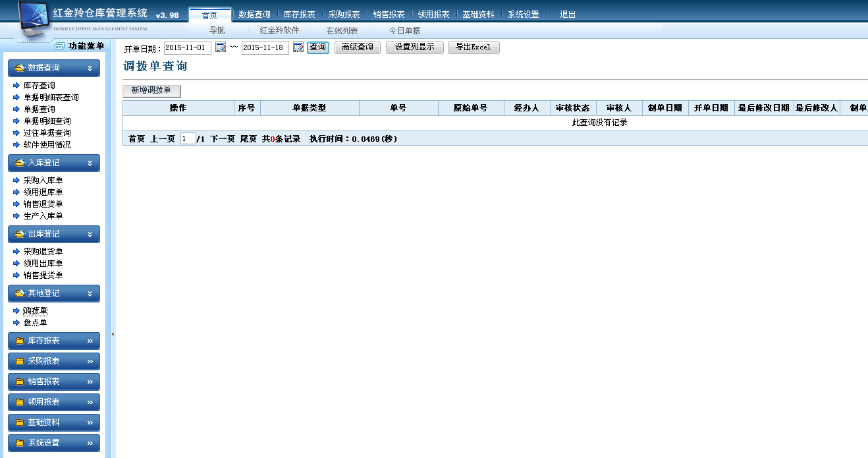Viewport: 868px width, 458px height.
Task: Open 采购入库单 from the sidebar
Action: (43, 181)
